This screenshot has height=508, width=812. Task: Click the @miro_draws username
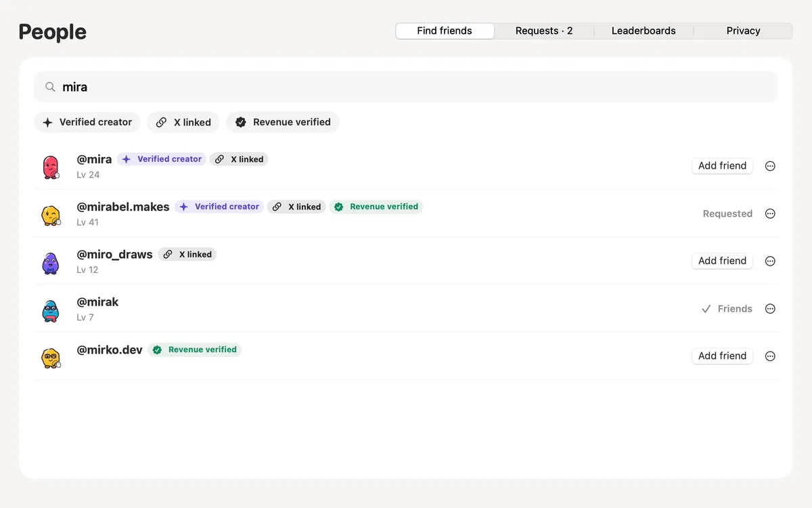tap(114, 254)
